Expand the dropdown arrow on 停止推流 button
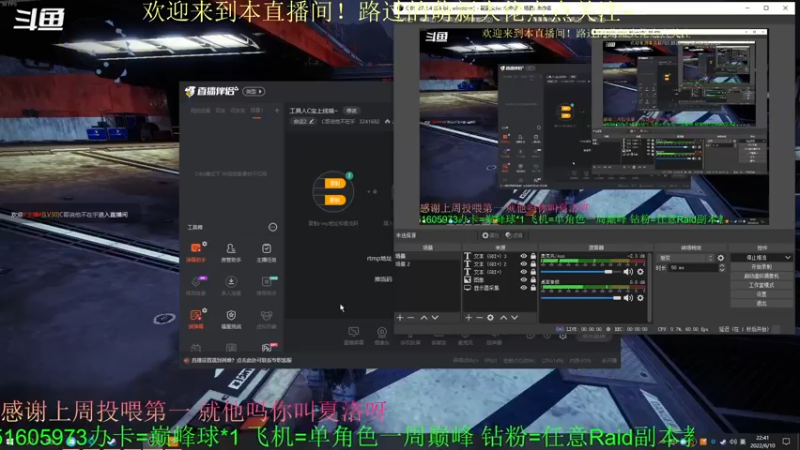The image size is (800, 450). click(x=788, y=258)
